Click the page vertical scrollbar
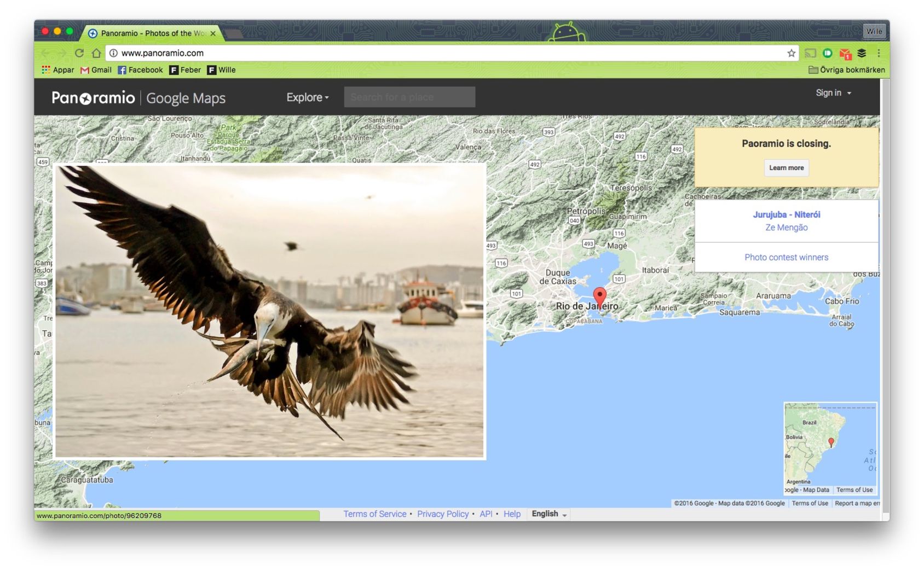 pyautogui.click(x=885, y=295)
